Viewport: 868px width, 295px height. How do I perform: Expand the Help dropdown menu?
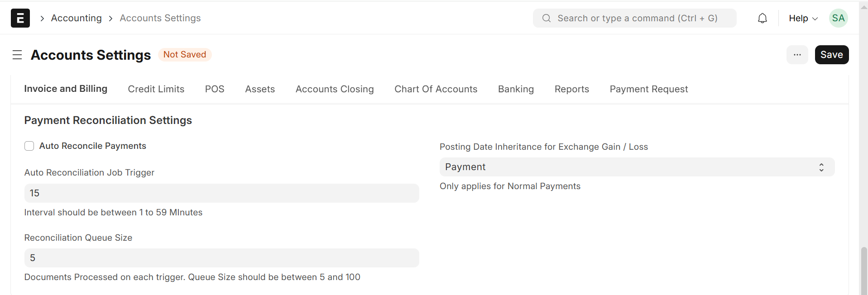click(803, 18)
